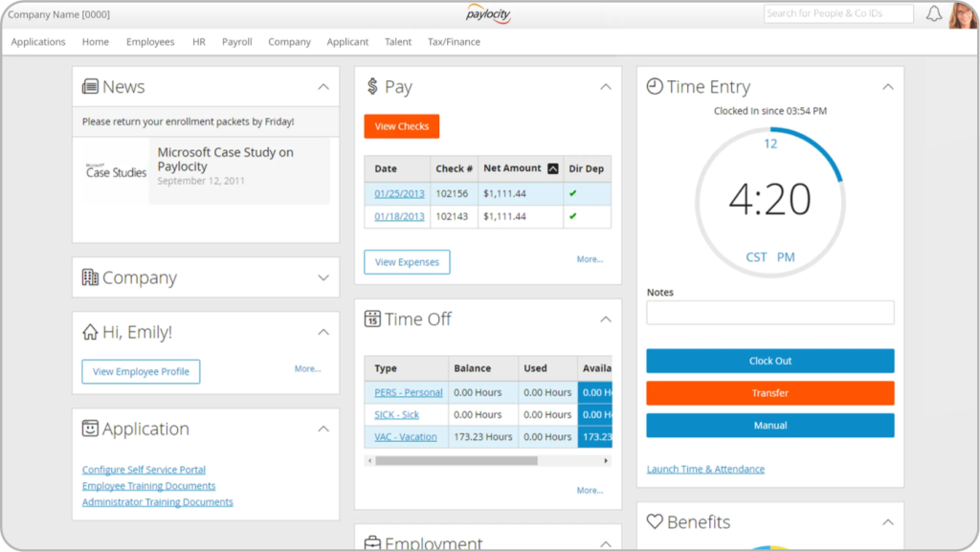Click the Clock Out button
980x552 pixels.
(769, 361)
